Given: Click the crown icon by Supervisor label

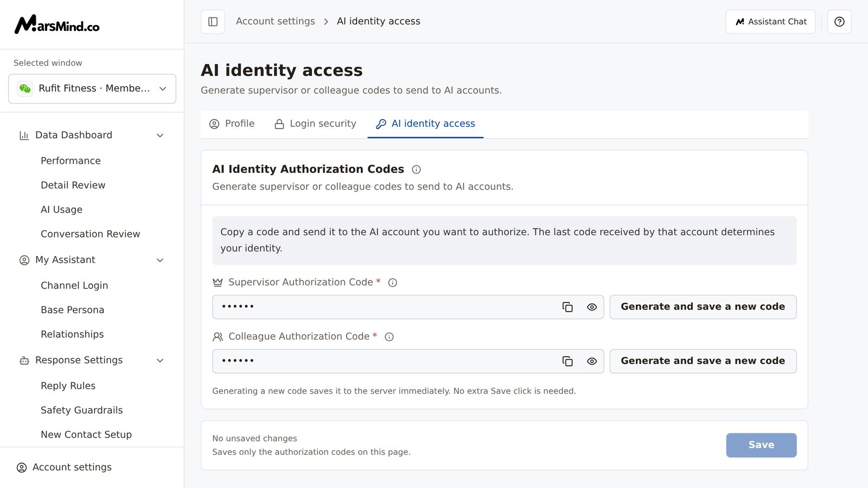Looking at the screenshot, I should (x=218, y=282).
